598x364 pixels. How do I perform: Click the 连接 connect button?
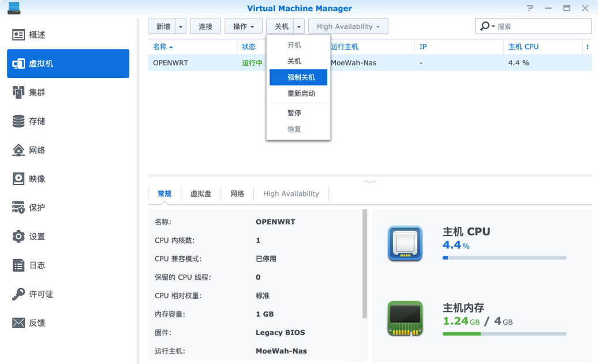[x=205, y=27]
